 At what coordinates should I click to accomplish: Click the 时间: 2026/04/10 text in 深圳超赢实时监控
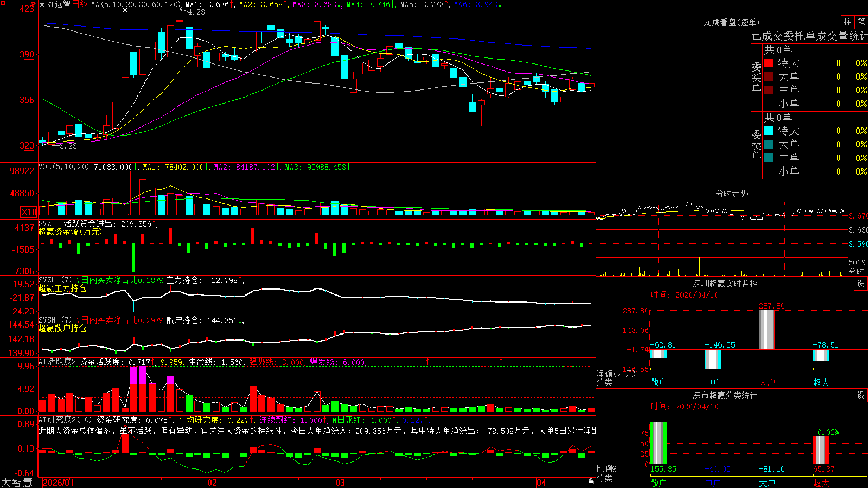coord(685,295)
